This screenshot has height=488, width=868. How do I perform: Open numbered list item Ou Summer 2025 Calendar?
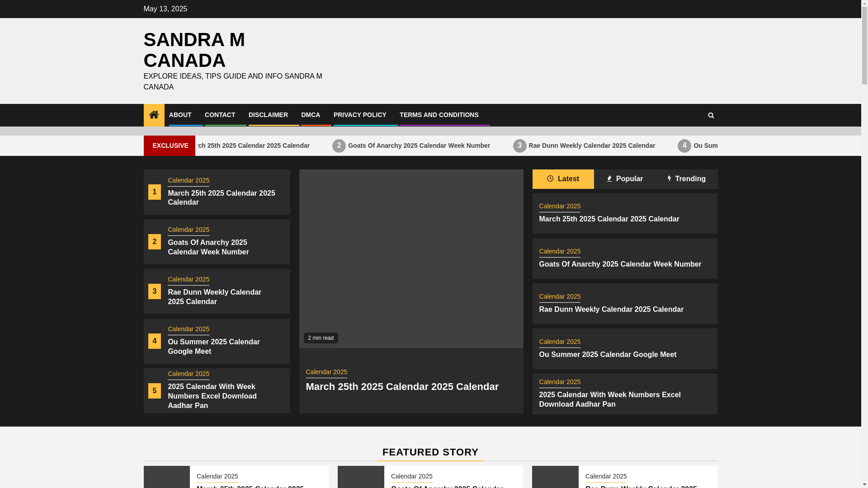(214, 347)
